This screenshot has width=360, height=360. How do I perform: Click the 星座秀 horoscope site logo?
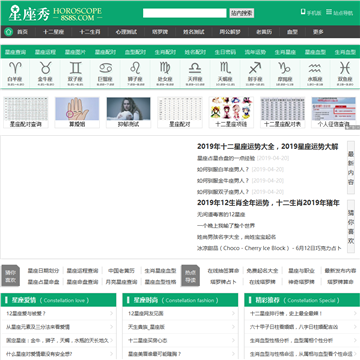pos(55,14)
